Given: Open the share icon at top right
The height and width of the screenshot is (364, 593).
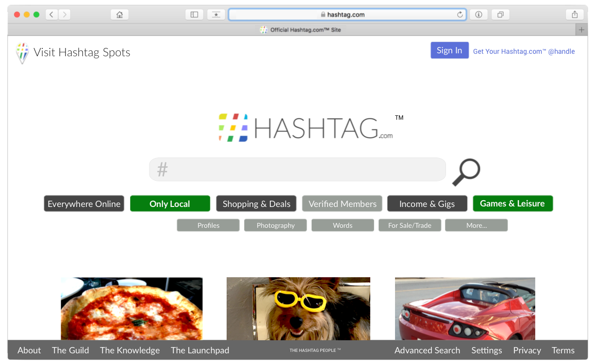Looking at the screenshot, I should pos(575,14).
